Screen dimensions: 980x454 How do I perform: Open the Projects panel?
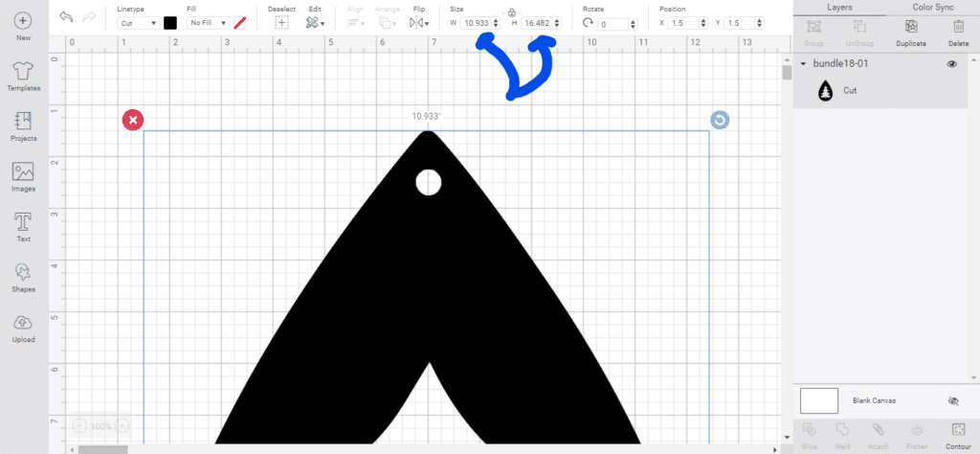[x=24, y=121]
